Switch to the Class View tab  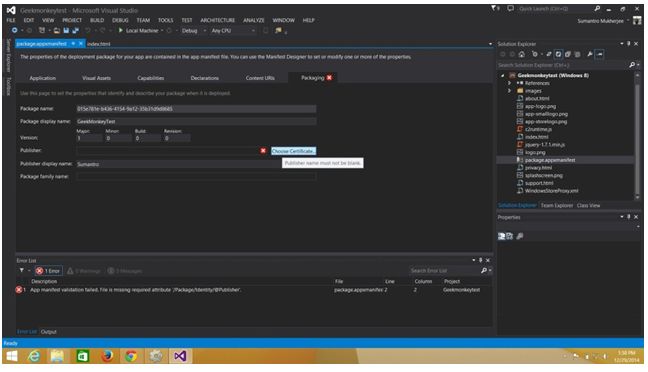pyautogui.click(x=588, y=205)
